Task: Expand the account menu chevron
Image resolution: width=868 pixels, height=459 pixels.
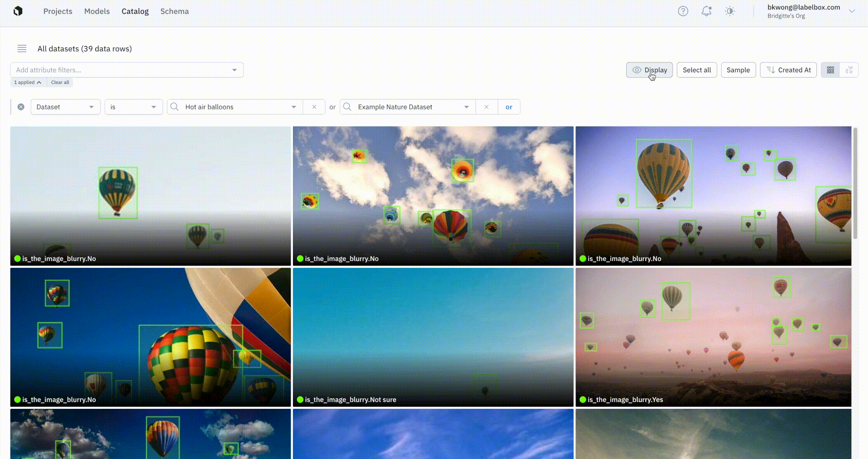Action: (852, 11)
